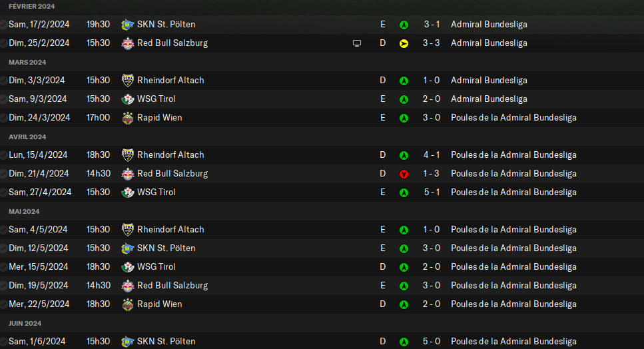Click the SKN St. Pölten crest on 17/2/2024
Image resolution: width=644 pixels, height=349 pixels.
coord(128,25)
